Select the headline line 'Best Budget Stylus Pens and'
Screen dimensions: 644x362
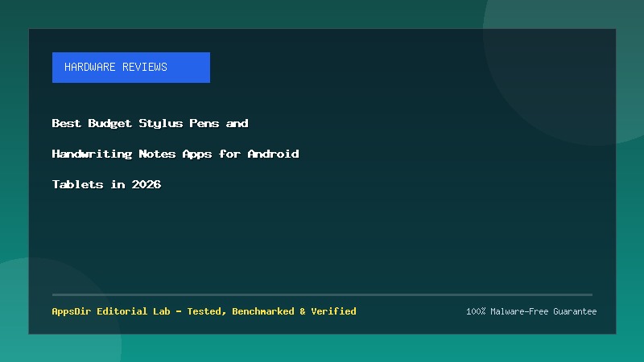[150, 124]
